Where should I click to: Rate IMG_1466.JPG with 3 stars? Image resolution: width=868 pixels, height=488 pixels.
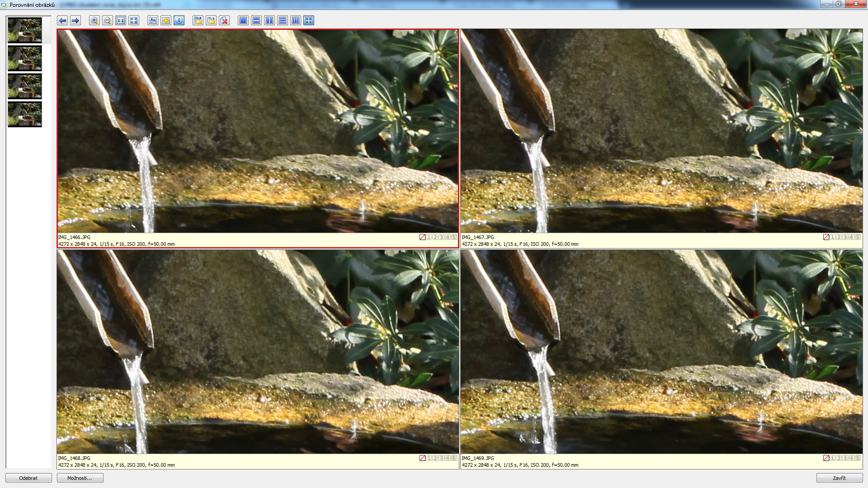click(441, 237)
